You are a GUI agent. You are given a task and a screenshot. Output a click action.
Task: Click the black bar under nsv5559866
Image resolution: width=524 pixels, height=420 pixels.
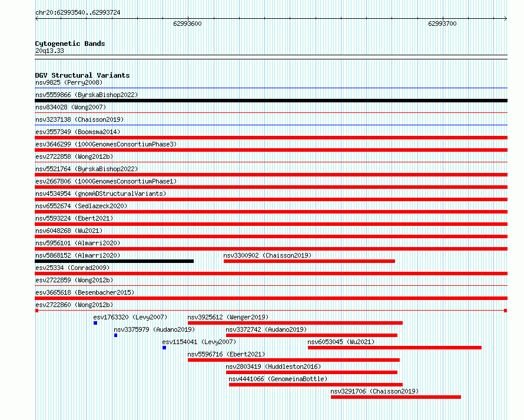[x=271, y=101]
